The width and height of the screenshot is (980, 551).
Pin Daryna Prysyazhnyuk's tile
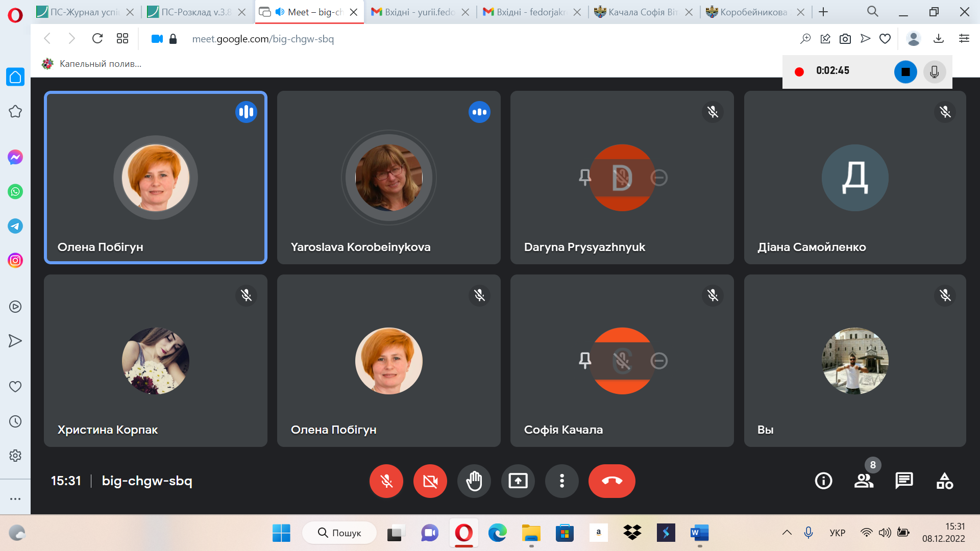coord(585,178)
